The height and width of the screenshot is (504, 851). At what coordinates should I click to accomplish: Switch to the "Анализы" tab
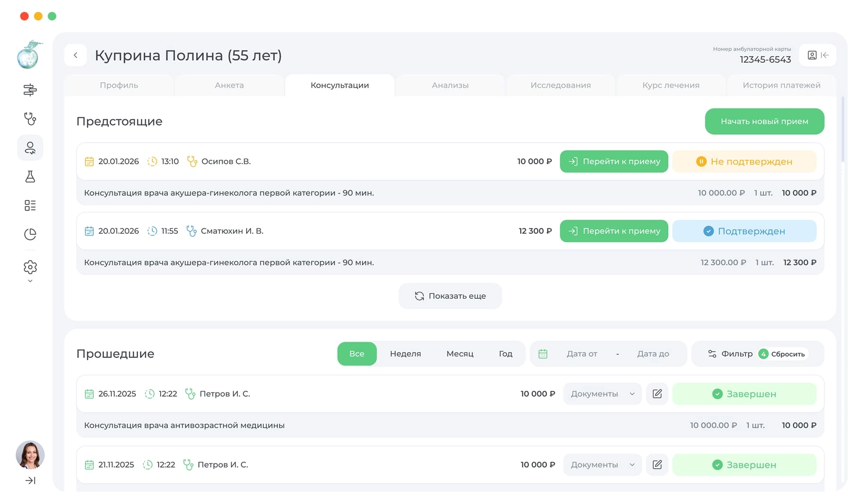[x=450, y=85]
